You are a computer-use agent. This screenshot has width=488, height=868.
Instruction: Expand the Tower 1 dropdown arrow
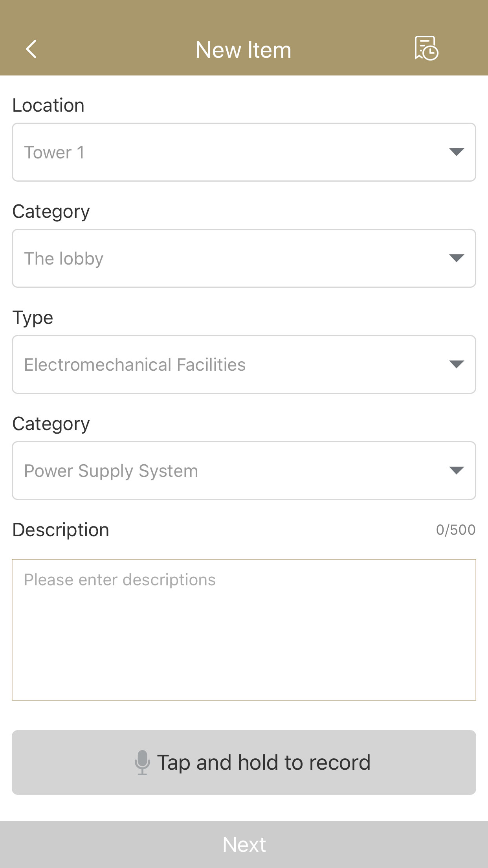457,152
